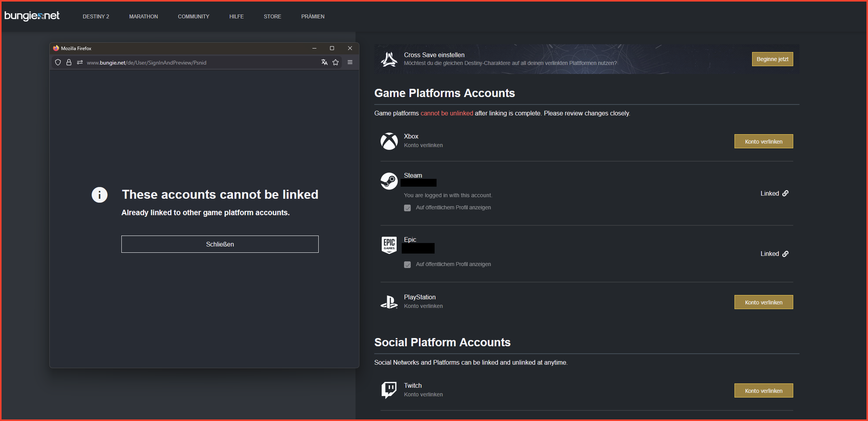The image size is (868, 421).
Task: Click the Twitch logo icon
Action: pyautogui.click(x=389, y=390)
